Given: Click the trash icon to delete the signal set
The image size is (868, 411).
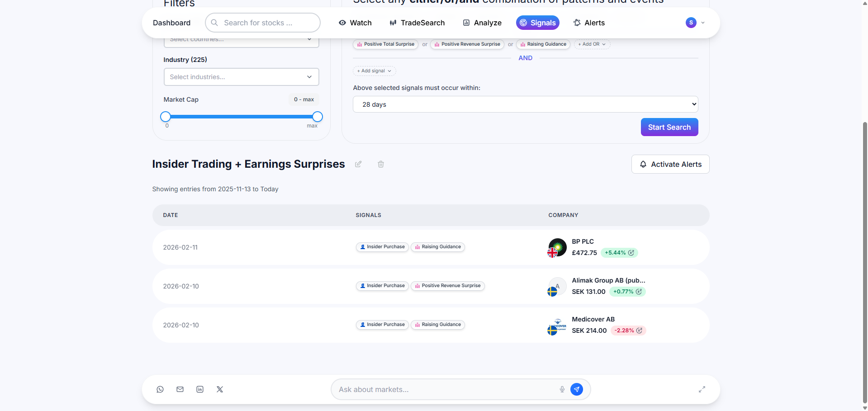Looking at the screenshot, I should (381, 164).
